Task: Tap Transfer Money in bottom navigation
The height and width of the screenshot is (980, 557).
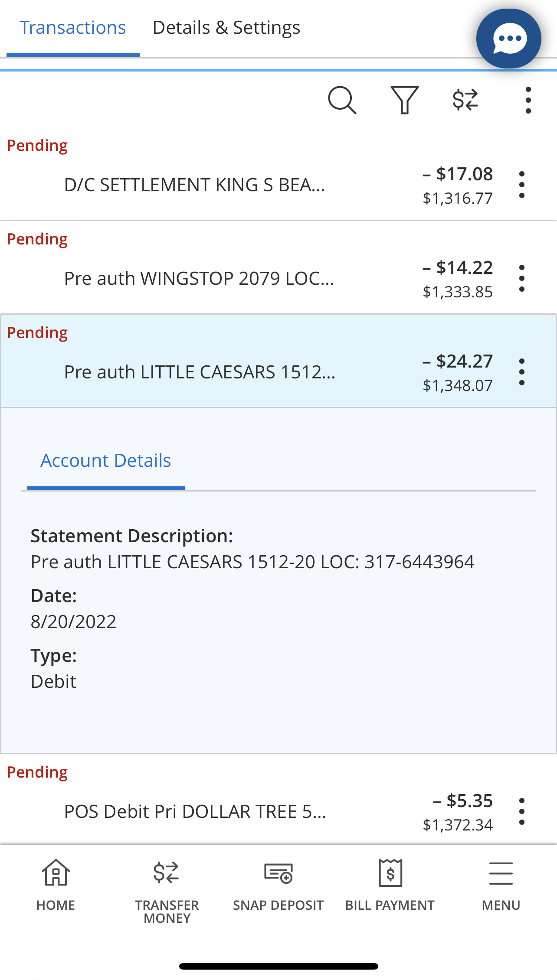Action: (167, 888)
